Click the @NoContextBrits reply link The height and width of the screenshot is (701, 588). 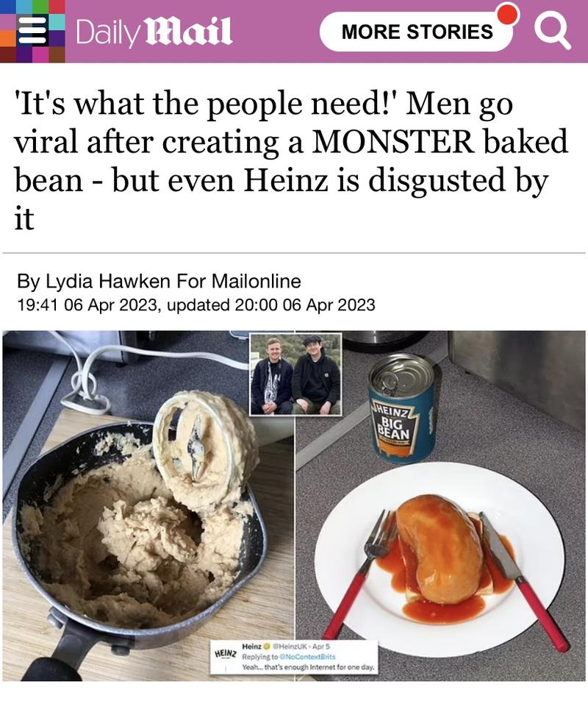[x=307, y=657]
